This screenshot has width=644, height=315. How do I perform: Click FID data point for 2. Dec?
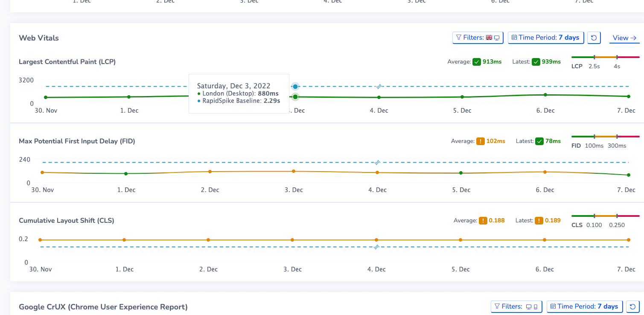(x=210, y=172)
